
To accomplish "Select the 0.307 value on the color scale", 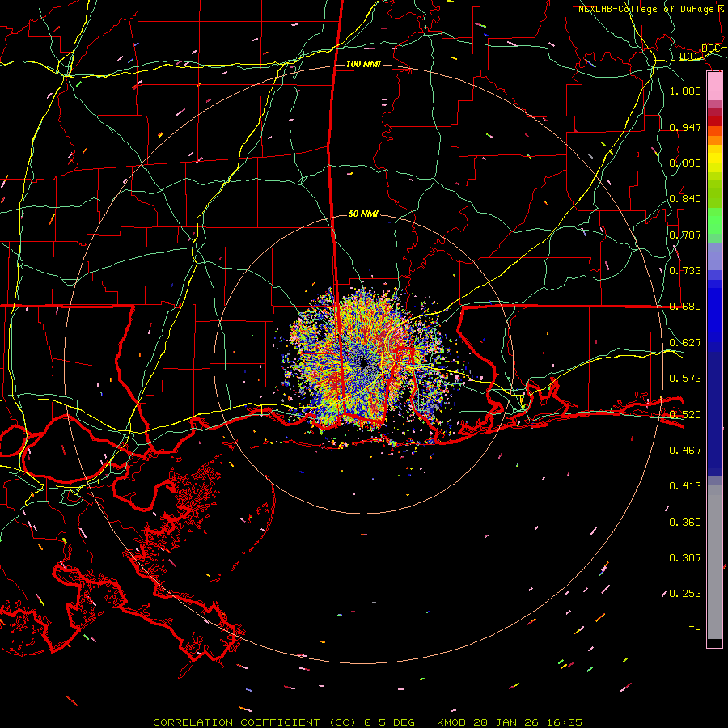I will (685, 558).
